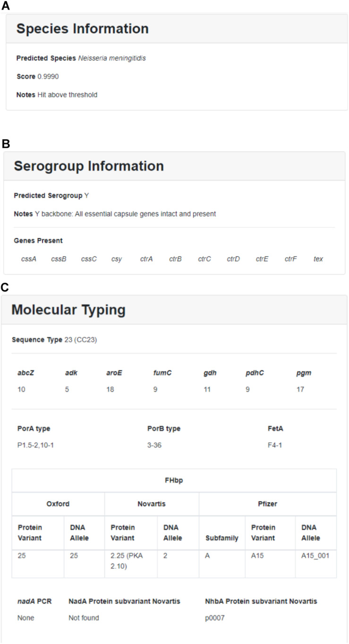Click the Species Information panel heading
Screen dimensions: 349x644
83,29
